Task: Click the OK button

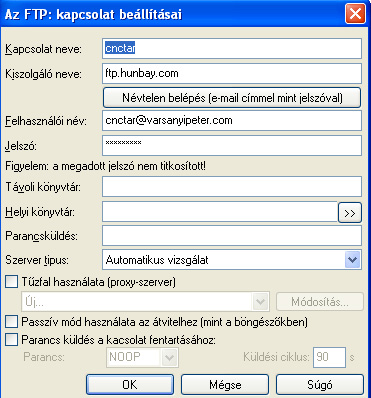Action: (130, 385)
